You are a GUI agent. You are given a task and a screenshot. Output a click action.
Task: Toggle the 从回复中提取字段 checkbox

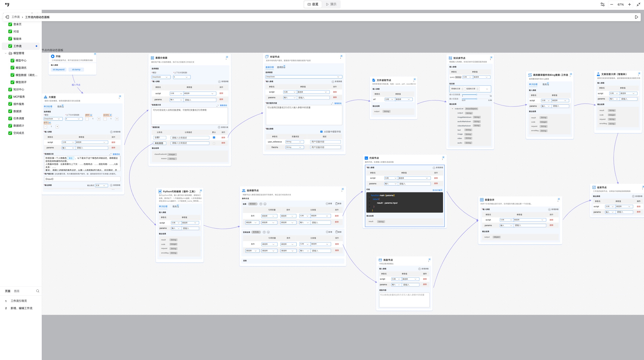[x=321, y=132]
